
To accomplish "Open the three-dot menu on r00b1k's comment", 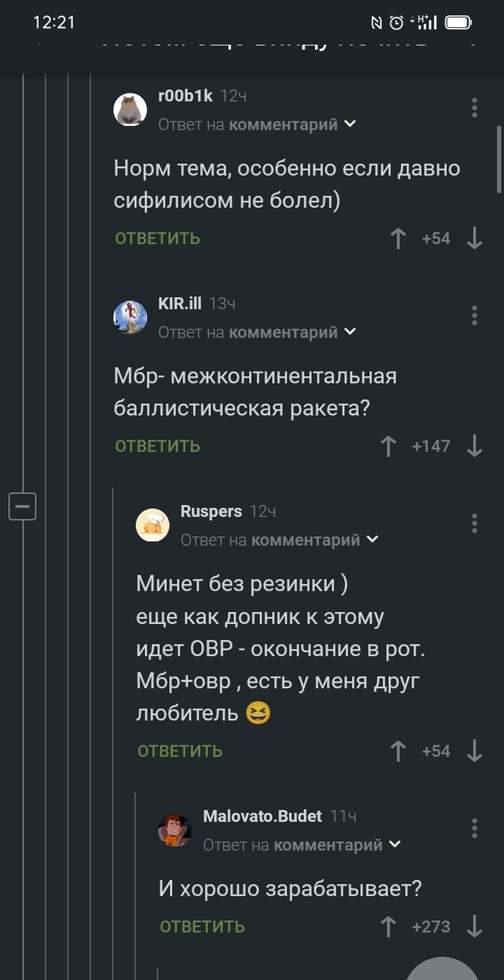I will point(474,107).
